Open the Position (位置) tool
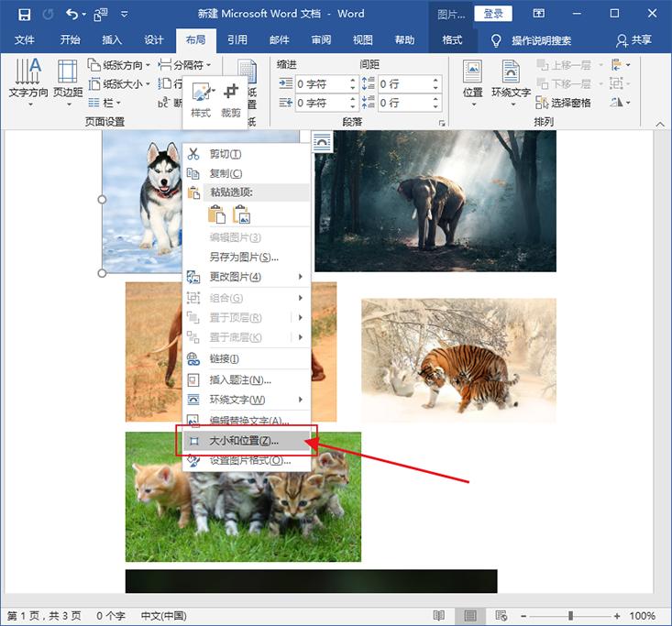The height and width of the screenshot is (626, 672). 473,82
